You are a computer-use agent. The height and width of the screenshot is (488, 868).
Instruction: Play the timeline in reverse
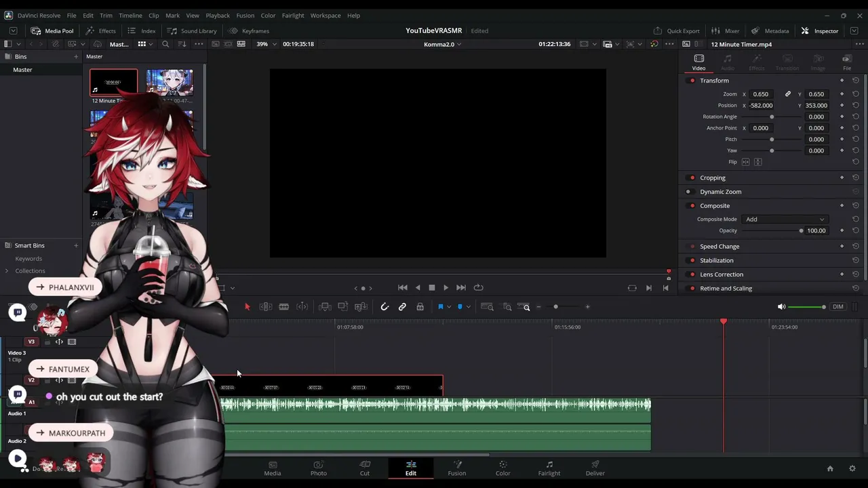[418, 287]
